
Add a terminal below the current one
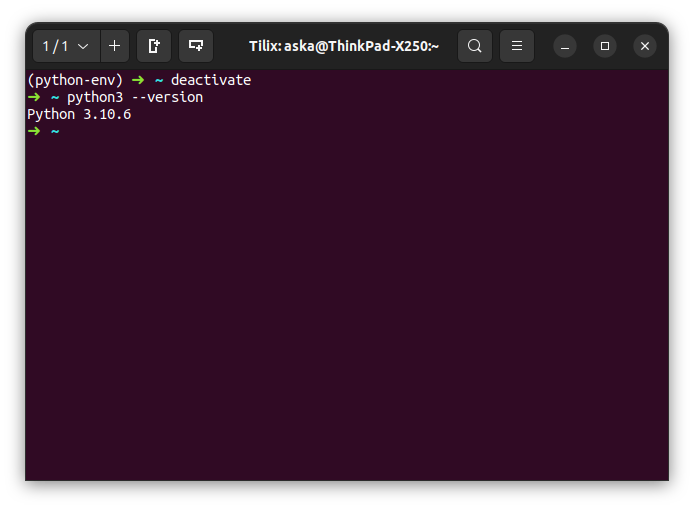(196, 46)
